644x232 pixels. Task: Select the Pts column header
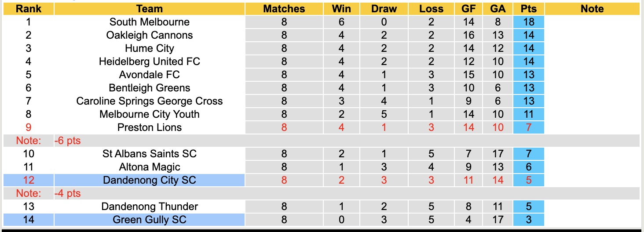(528, 9)
